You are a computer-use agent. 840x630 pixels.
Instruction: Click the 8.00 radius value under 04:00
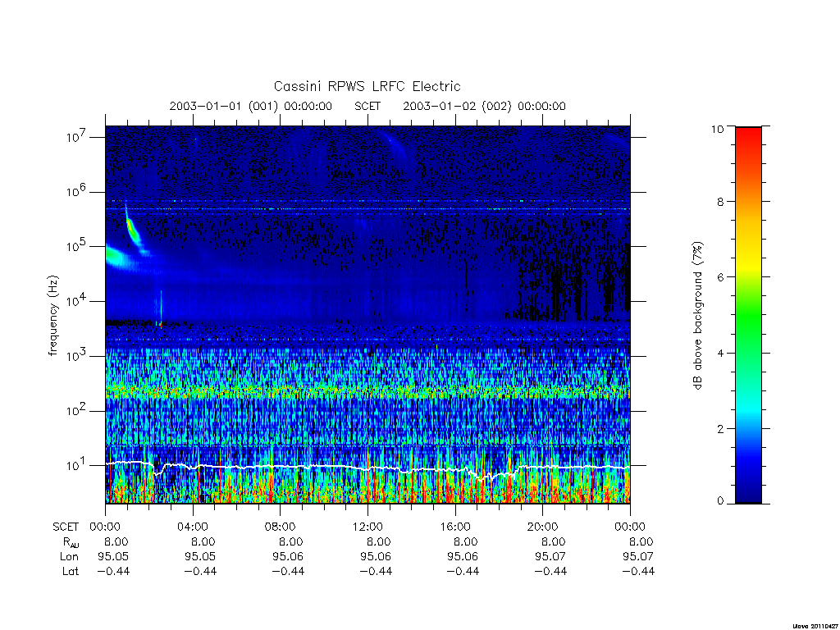203,542
